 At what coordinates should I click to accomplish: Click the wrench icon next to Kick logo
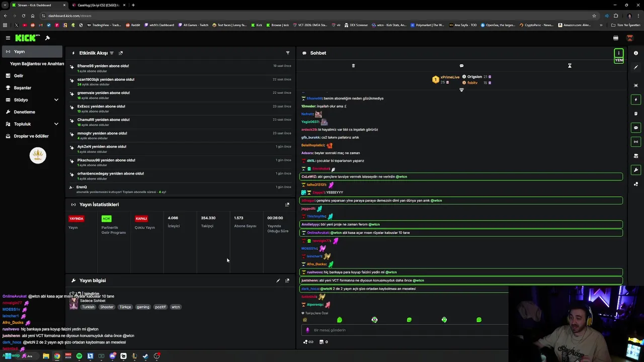pos(47,38)
